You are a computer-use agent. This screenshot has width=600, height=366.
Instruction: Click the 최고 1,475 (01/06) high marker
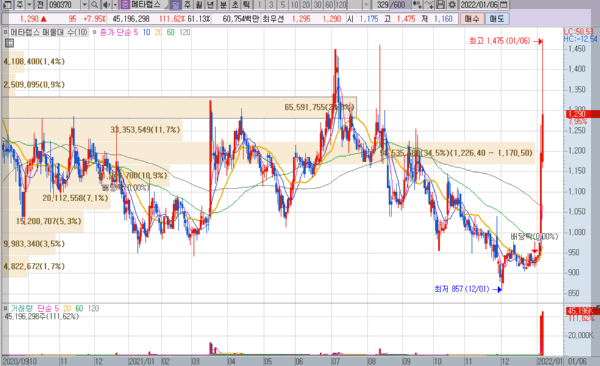click(505, 41)
